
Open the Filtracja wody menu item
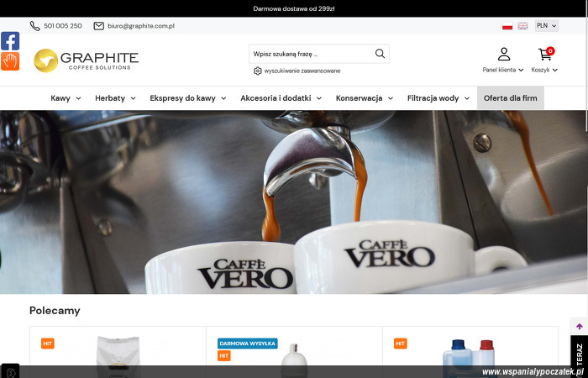[x=433, y=98]
